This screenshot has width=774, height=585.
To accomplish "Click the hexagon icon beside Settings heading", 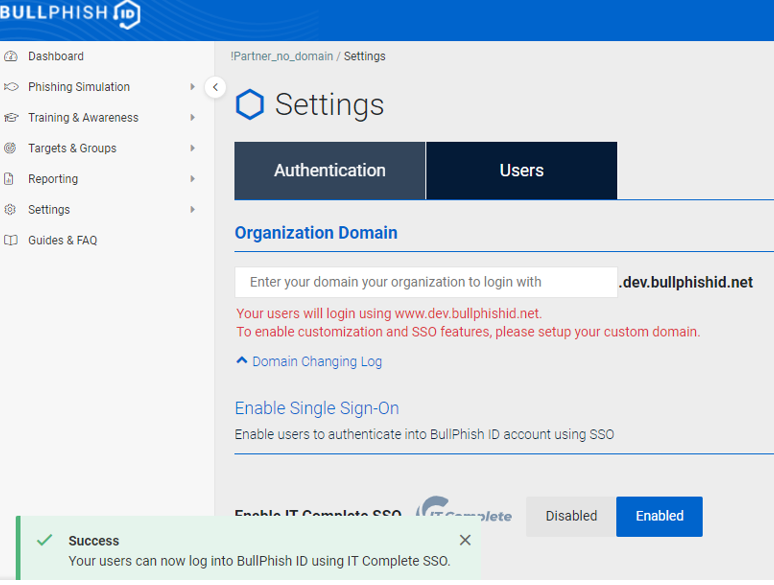I will 250,104.
